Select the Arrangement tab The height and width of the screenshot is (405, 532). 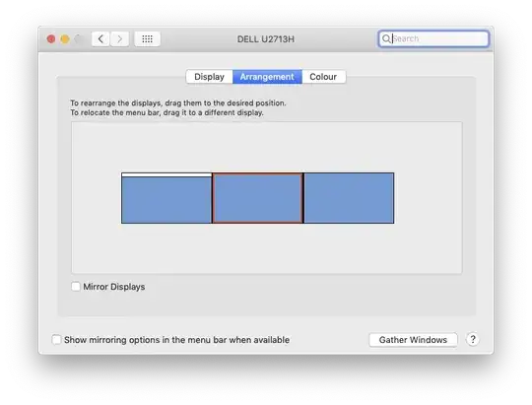(267, 77)
